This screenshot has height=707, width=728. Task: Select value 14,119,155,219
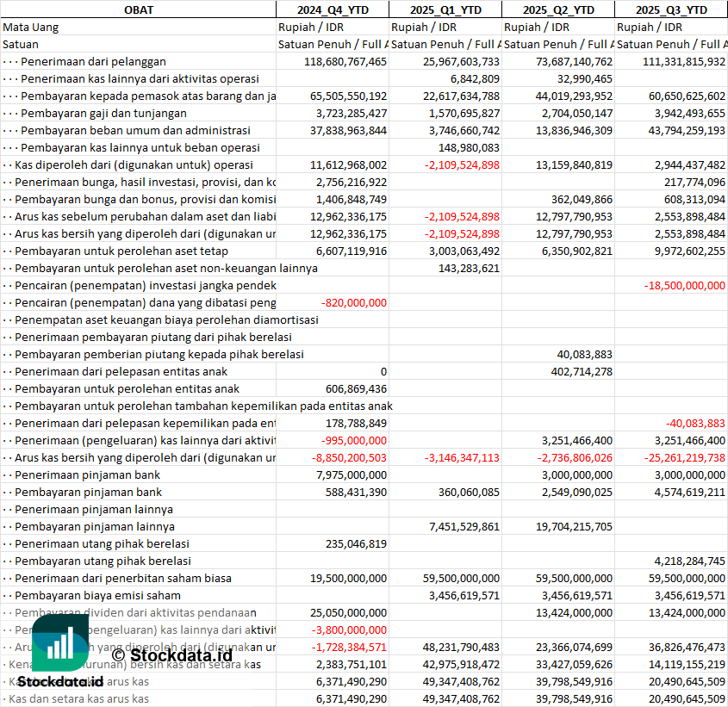687,663
